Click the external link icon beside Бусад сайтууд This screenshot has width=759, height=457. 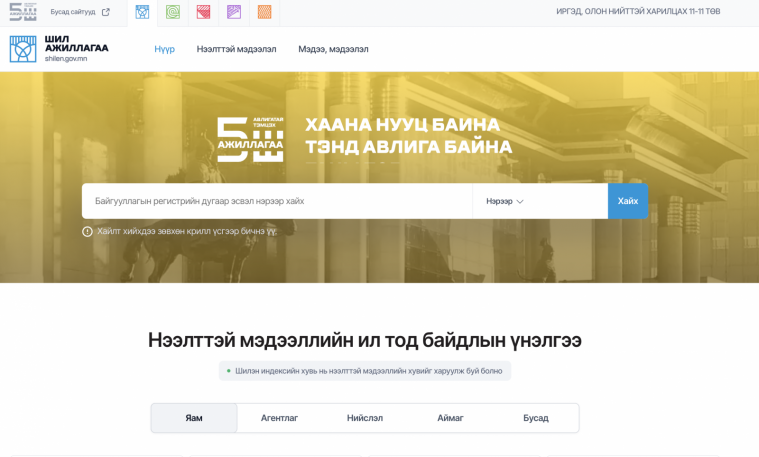(x=106, y=12)
